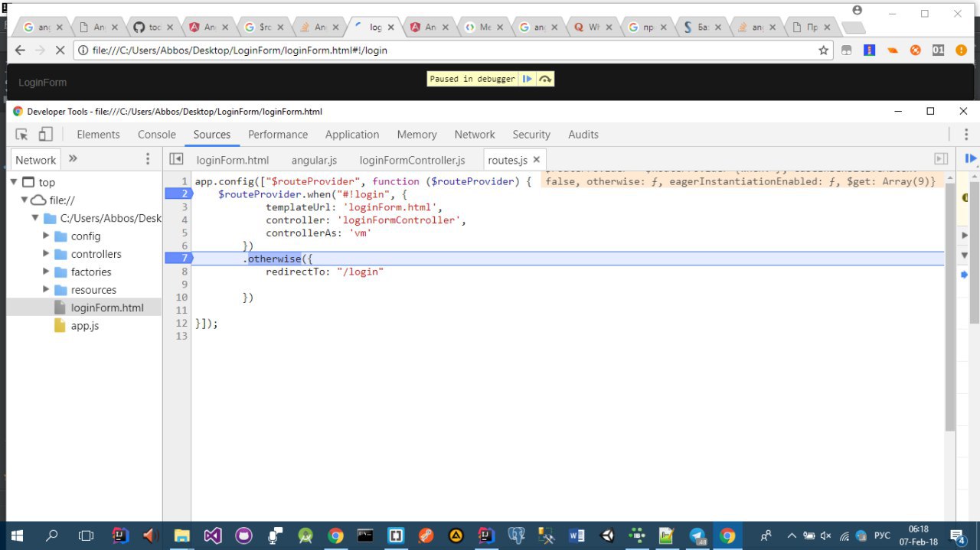Bookmark this page with the star icon
The image size is (980, 550).
click(823, 50)
